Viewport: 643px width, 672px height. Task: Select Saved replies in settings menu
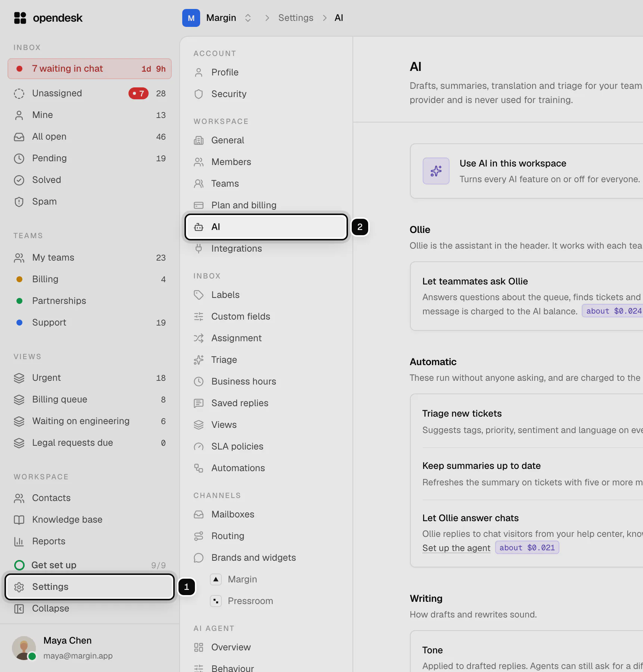click(x=266, y=403)
